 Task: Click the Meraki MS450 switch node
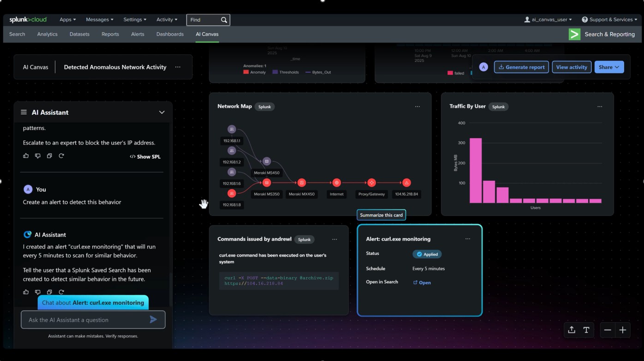267,161
